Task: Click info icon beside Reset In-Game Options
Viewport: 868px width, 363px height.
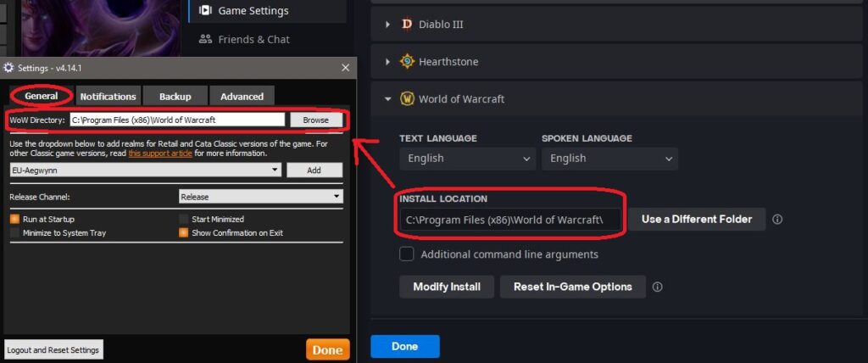Action: pos(657,287)
